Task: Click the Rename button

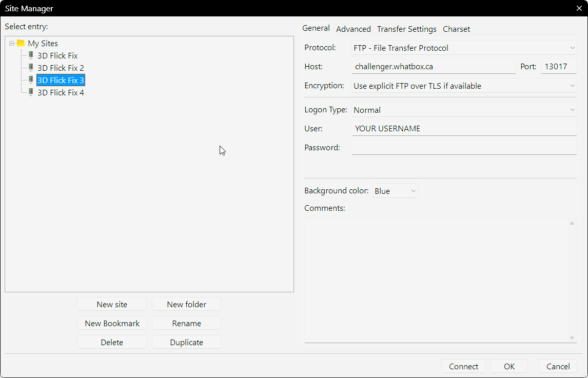Action: (186, 323)
